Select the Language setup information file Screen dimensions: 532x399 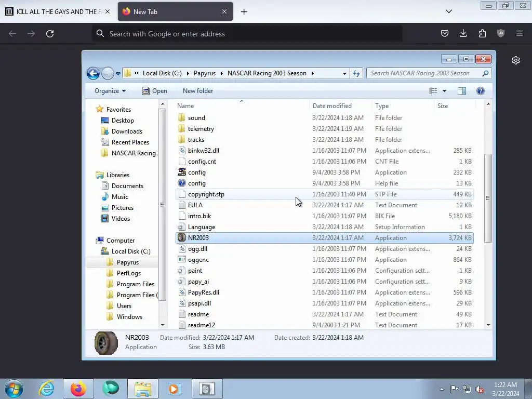point(325,227)
